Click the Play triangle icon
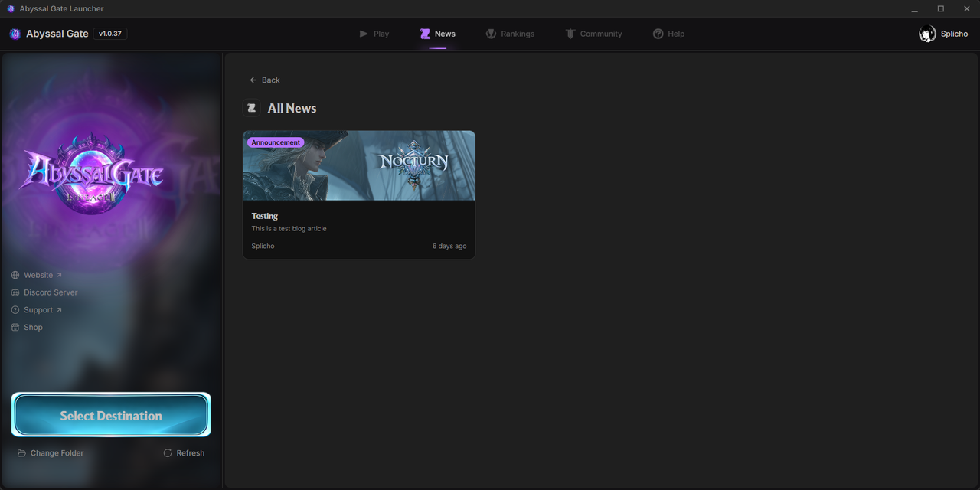 tap(364, 34)
